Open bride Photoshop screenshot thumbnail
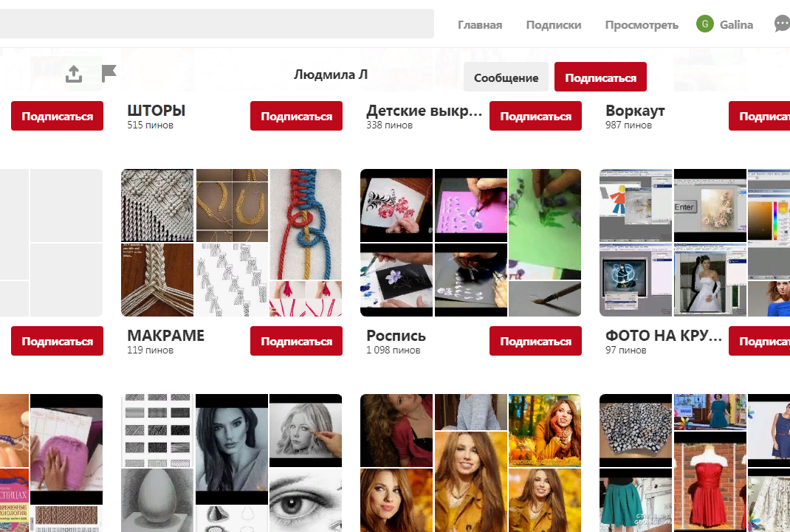This screenshot has width=790, height=532. tap(710, 280)
